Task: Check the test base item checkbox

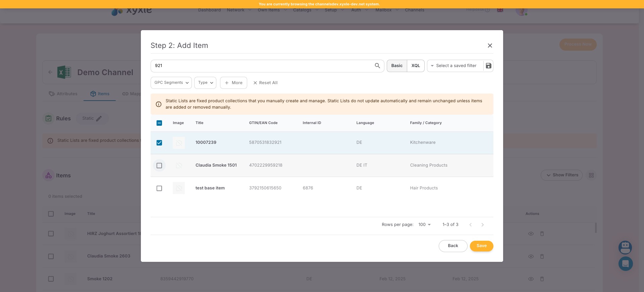Action: 159,188
